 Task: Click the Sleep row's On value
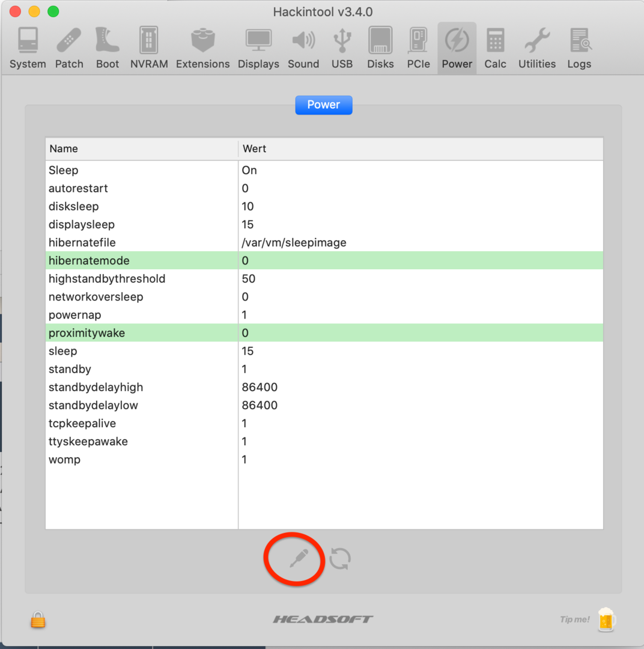point(249,170)
